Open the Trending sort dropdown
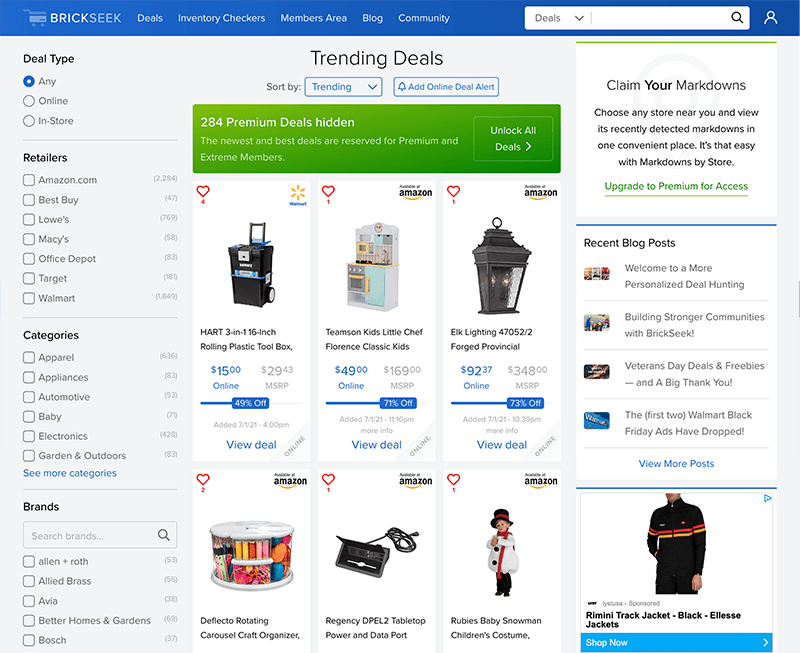This screenshot has width=800, height=653. [343, 87]
